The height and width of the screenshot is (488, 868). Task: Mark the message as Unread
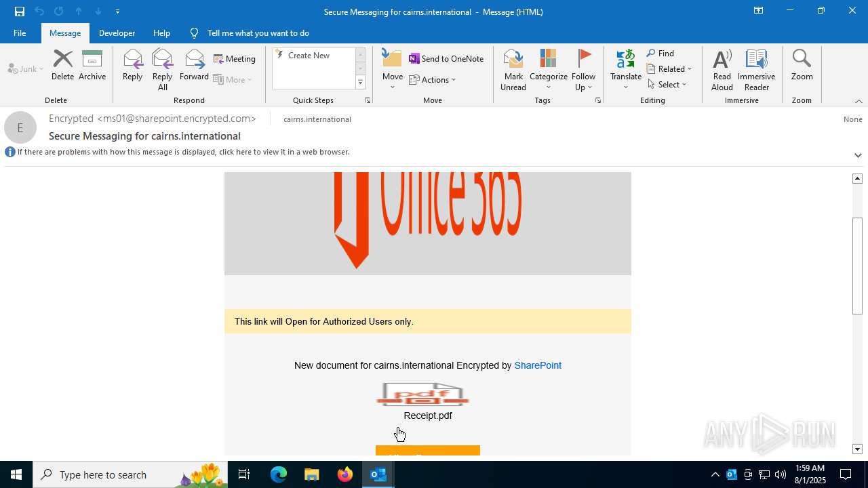coord(513,70)
